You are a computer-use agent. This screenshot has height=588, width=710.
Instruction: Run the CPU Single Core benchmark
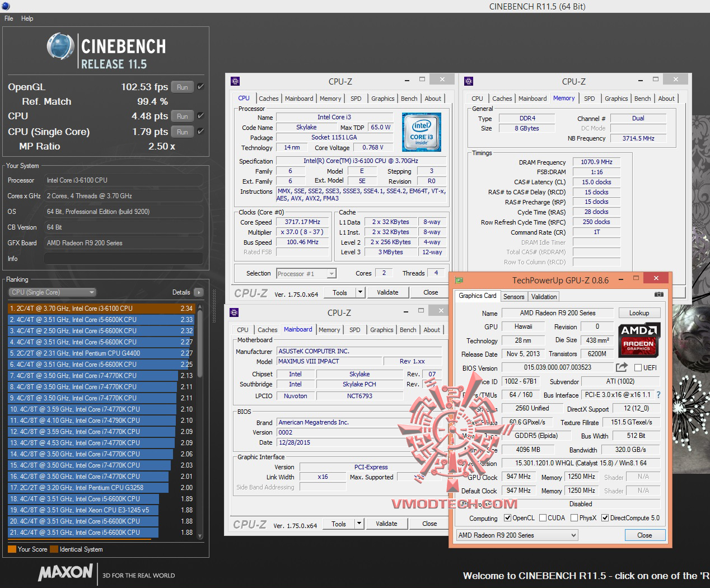coord(183,132)
